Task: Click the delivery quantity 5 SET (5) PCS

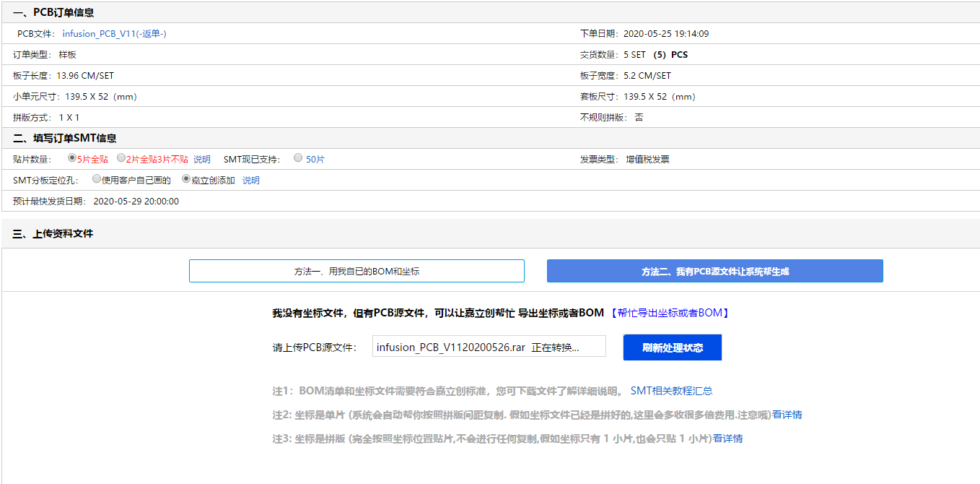Action: tap(656, 55)
